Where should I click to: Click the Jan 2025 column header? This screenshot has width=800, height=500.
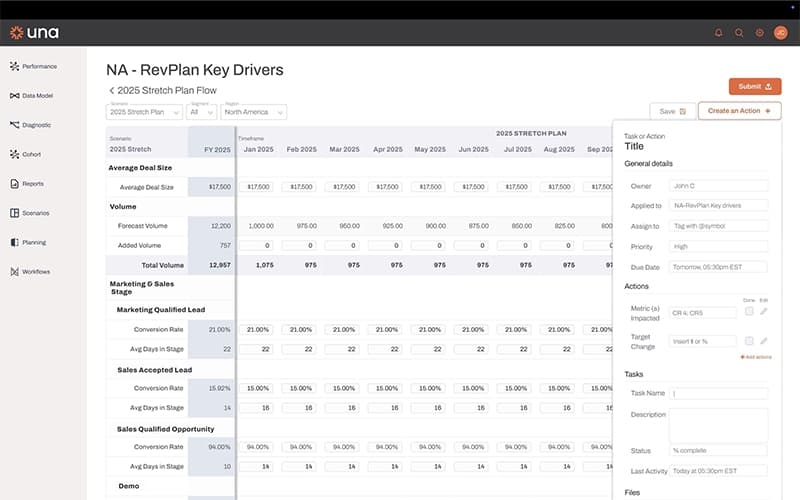coord(258,149)
